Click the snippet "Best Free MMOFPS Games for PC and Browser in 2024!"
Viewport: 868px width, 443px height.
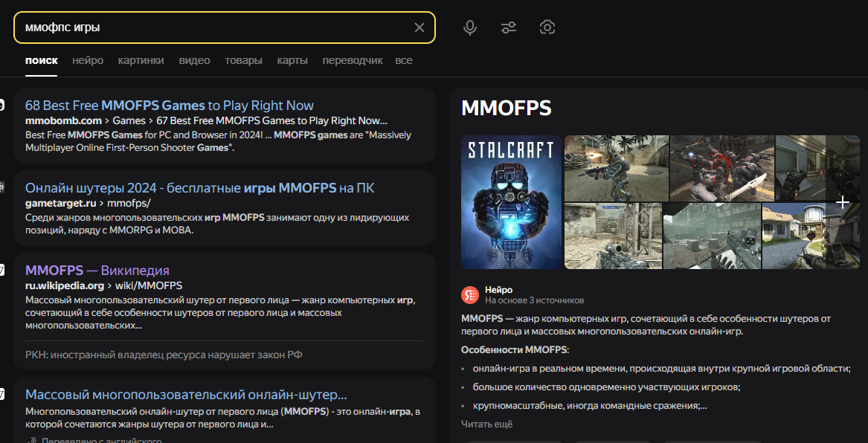[219, 141]
